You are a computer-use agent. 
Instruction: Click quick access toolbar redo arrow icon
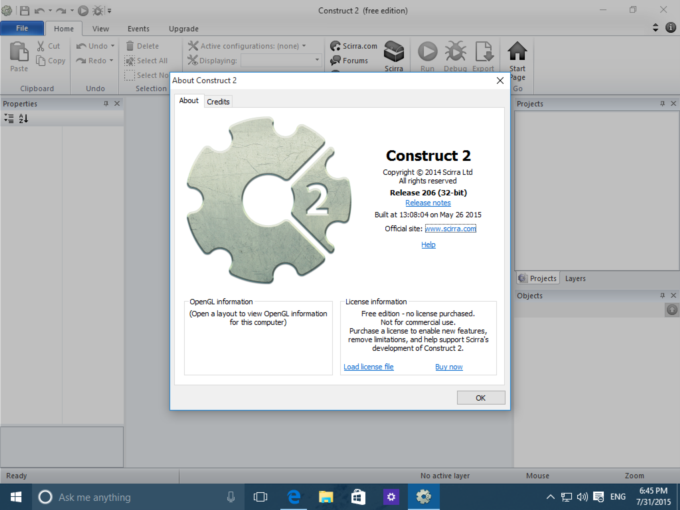pyautogui.click(x=61, y=10)
